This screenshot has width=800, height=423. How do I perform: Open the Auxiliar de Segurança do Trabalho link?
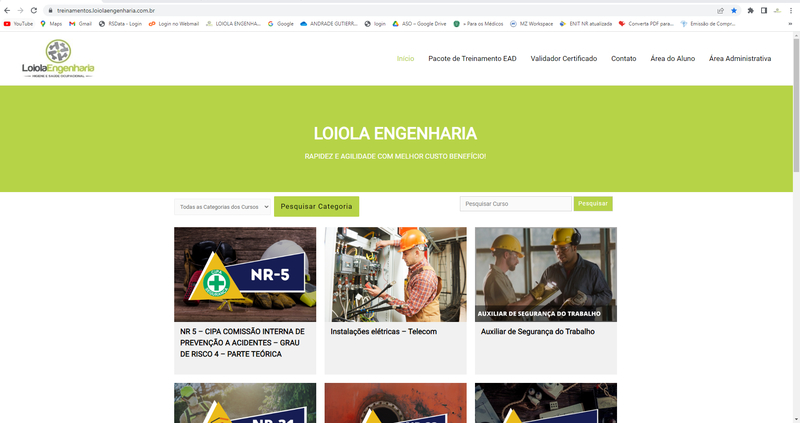[537, 332]
